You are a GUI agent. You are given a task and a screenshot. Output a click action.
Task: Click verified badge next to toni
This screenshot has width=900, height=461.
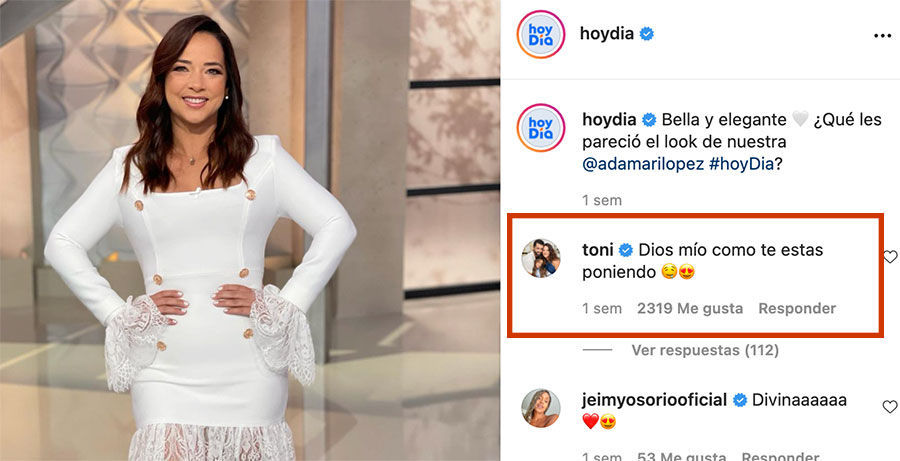[x=626, y=250]
